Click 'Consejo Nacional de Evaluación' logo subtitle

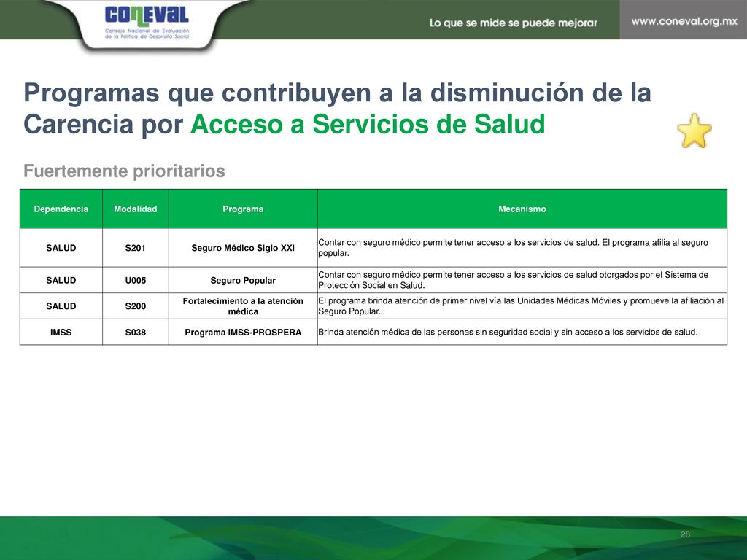[147, 34]
